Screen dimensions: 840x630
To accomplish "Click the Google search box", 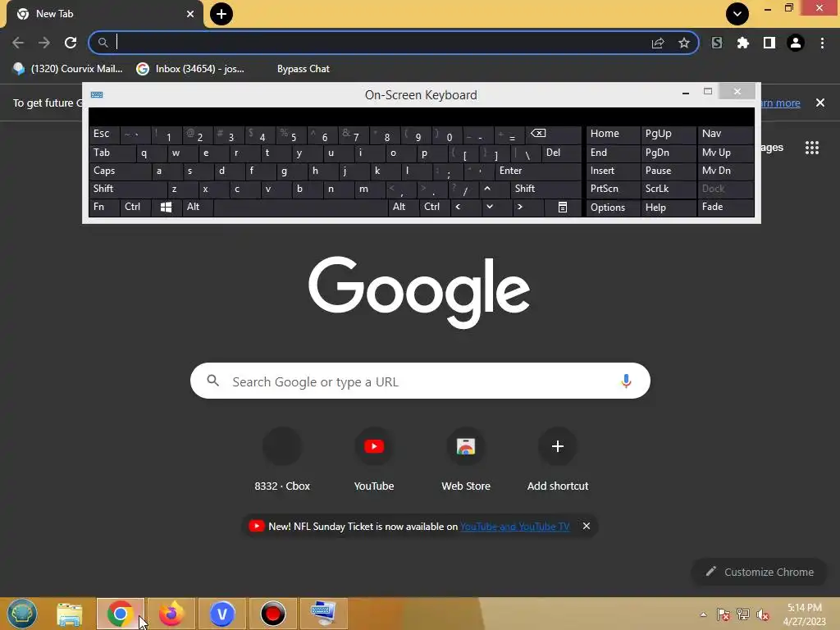I will coord(420,381).
